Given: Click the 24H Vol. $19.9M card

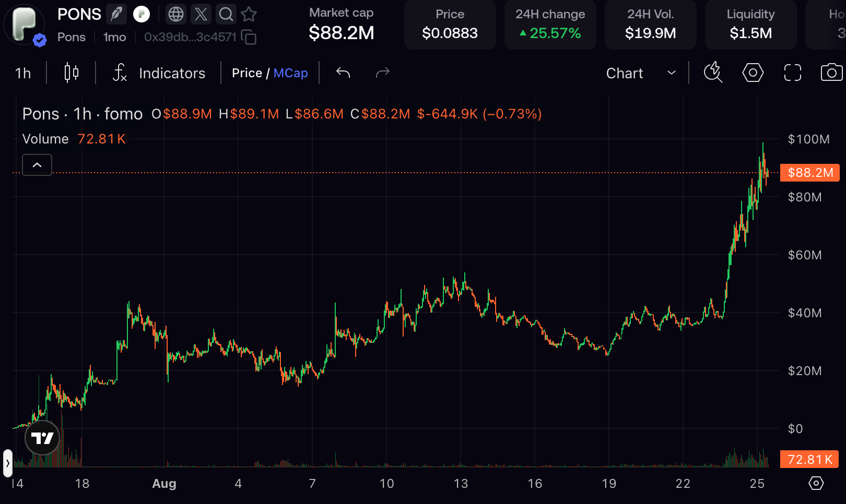Looking at the screenshot, I should [651, 25].
